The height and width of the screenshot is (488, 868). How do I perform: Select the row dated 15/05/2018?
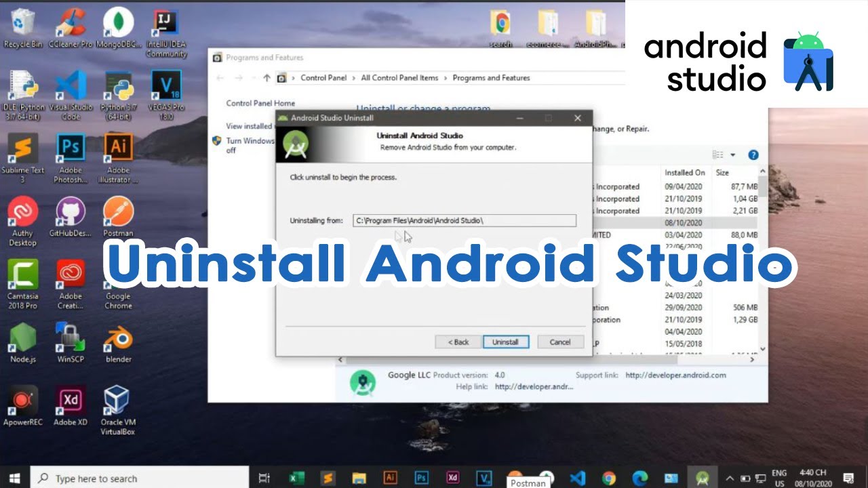click(x=676, y=344)
